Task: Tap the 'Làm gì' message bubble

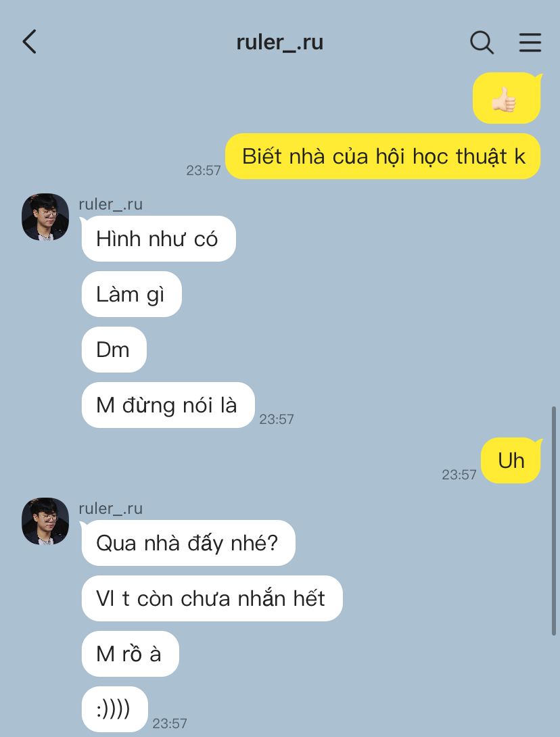Action: tap(132, 294)
